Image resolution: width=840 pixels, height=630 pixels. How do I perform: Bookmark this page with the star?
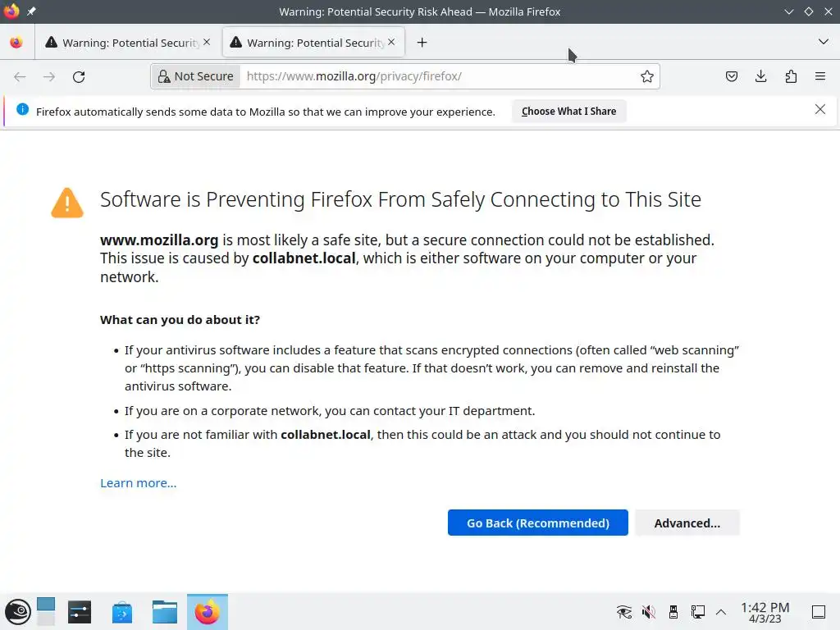pos(647,76)
